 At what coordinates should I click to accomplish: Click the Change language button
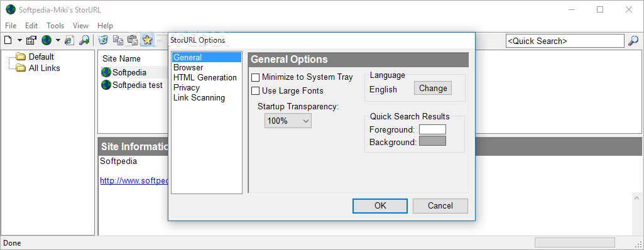pyautogui.click(x=433, y=89)
